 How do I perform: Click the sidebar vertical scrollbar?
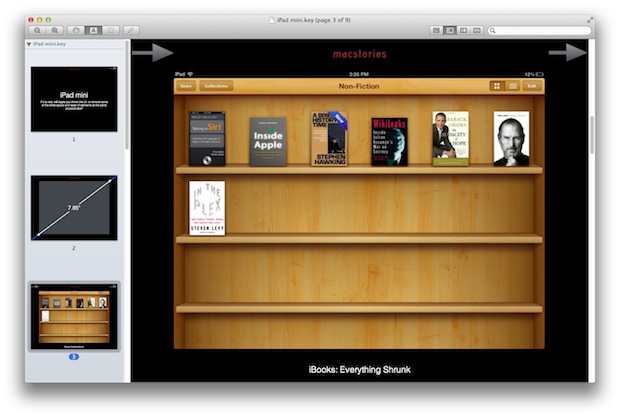coord(127,95)
